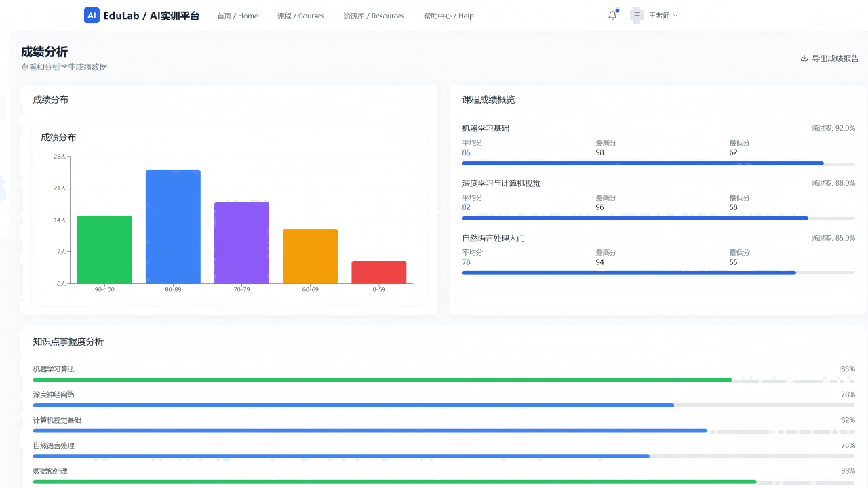Click 机器学习基础 course name
This screenshot has width=868, height=488.
[486, 128]
